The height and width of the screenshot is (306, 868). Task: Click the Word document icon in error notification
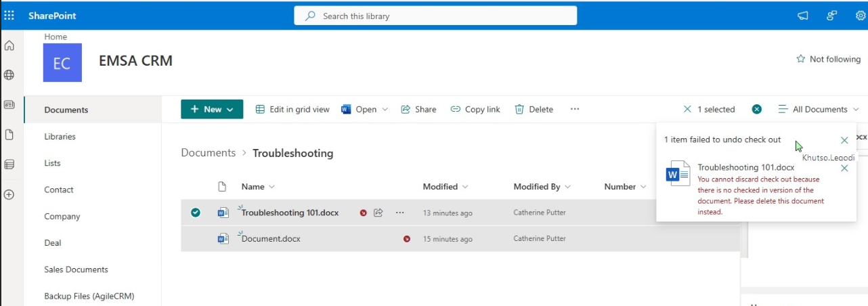tap(678, 174)
